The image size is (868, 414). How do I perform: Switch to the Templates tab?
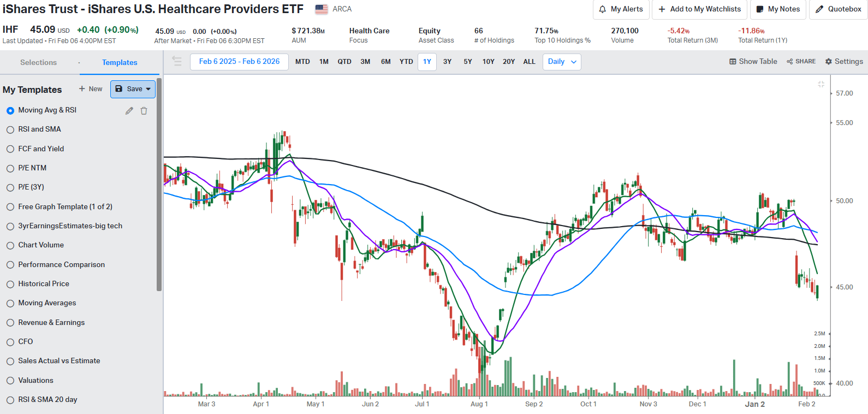pyautogui.click(x=120, y=62)
